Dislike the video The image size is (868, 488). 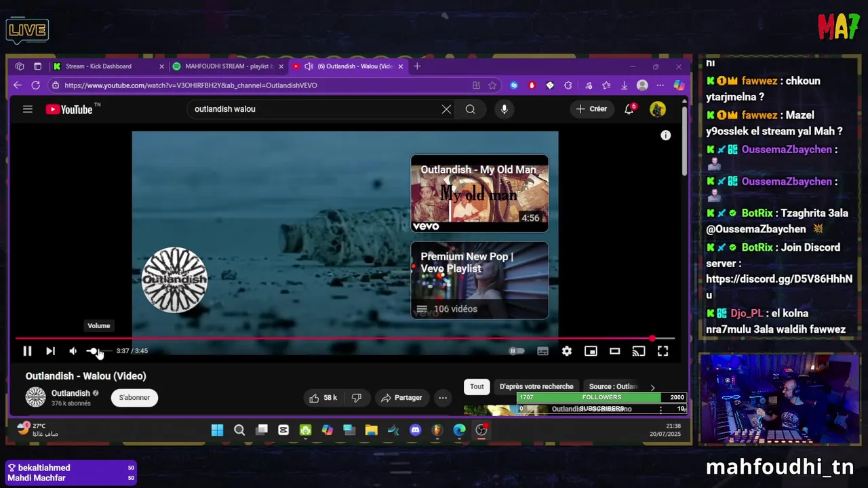[357, 398]
